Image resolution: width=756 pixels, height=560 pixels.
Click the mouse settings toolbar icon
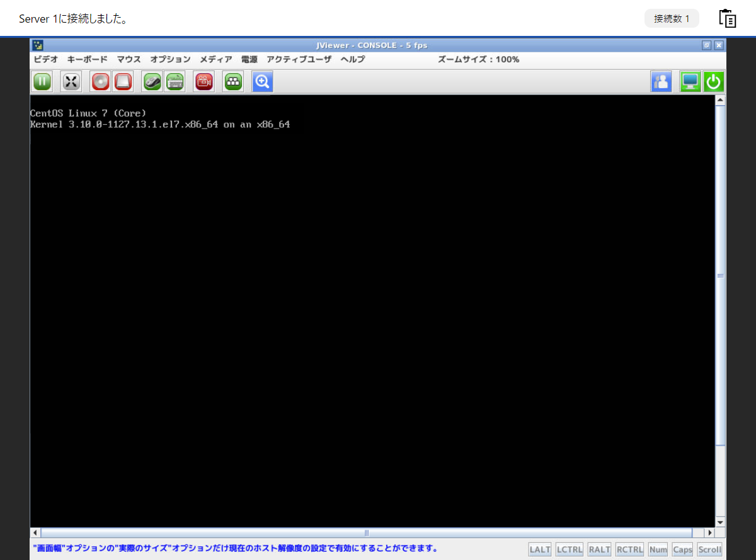[152, 81]
